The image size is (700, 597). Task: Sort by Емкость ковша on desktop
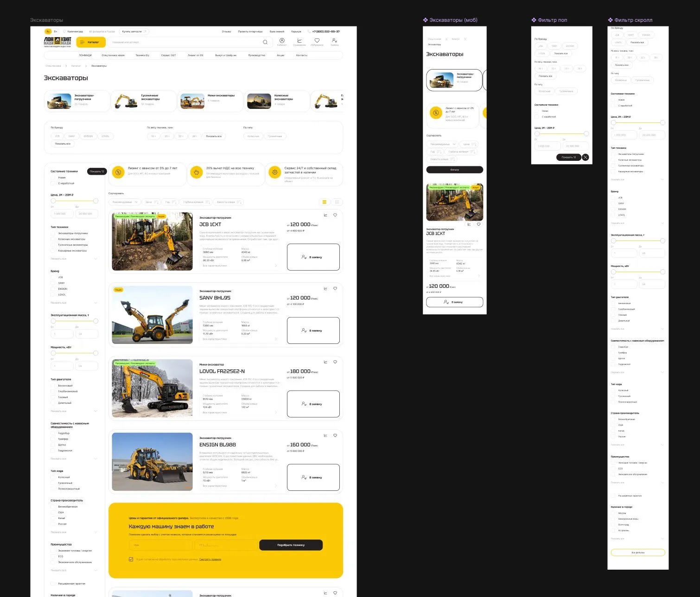pyautogui.click(x=229, y=202)
